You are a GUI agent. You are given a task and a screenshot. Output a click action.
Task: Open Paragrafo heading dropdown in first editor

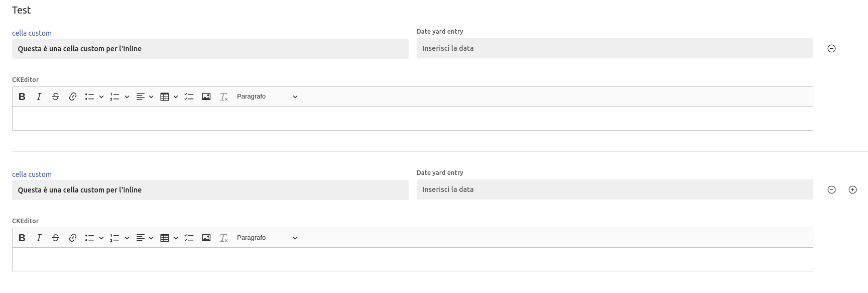click(x=267, y=96)
